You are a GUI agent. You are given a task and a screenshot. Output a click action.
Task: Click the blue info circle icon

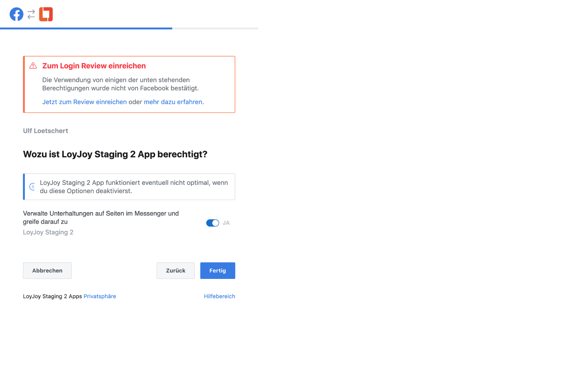(x=32, y=187)
